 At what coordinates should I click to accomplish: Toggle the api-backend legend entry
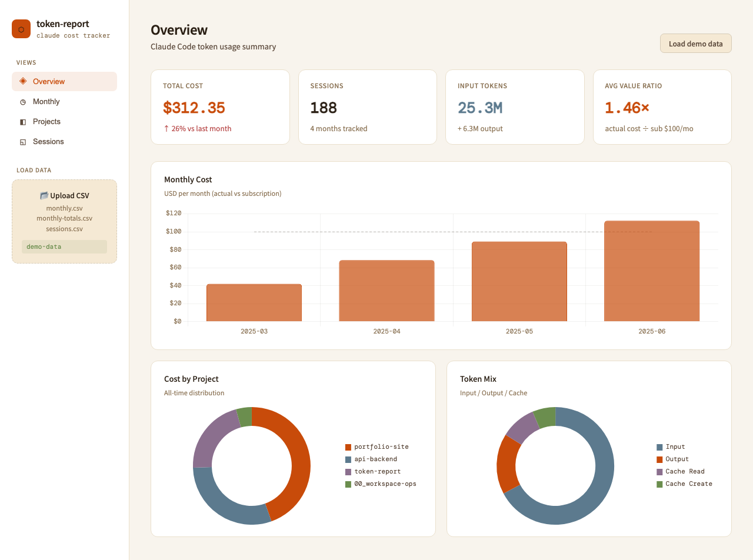[x=371, y=459]
